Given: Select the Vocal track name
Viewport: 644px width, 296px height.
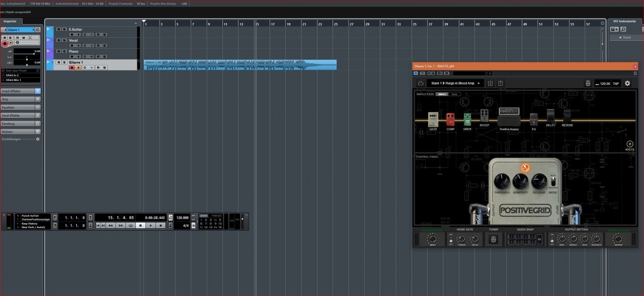Looking at the screenshot, I should [73, 40].
